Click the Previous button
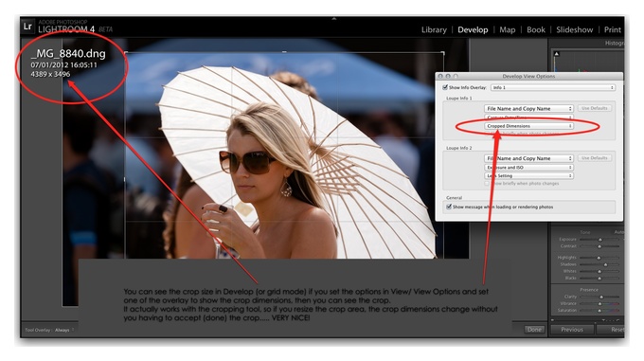The height and width of the screenshot is (361, 644). coord(572,330)
